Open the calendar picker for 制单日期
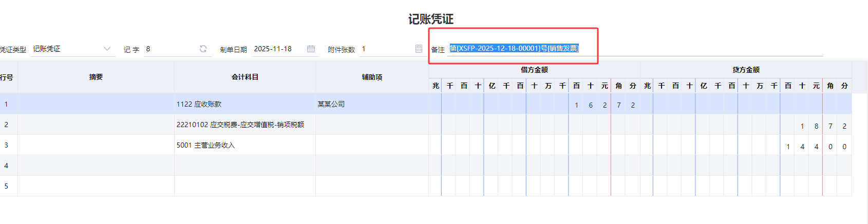This screenshot has height=224, width=868. click(311, 49)
